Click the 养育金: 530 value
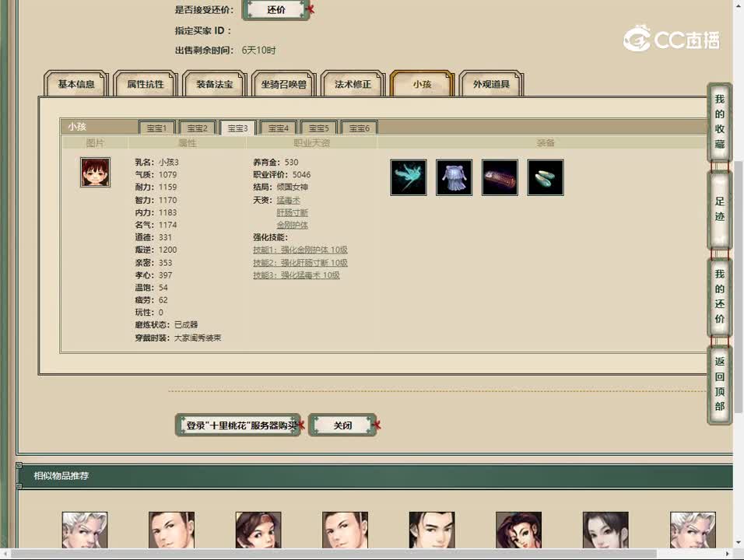744x560 pixels. tap(275, 163)
